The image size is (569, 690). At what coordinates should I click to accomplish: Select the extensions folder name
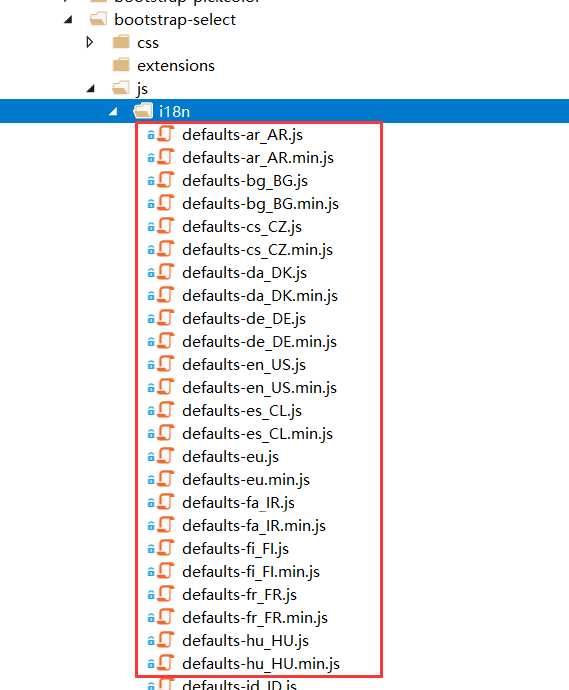pos(176,66)
